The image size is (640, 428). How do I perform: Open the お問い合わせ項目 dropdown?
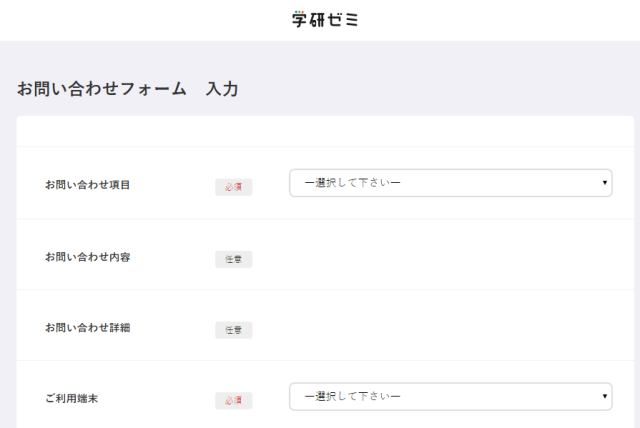450,183
